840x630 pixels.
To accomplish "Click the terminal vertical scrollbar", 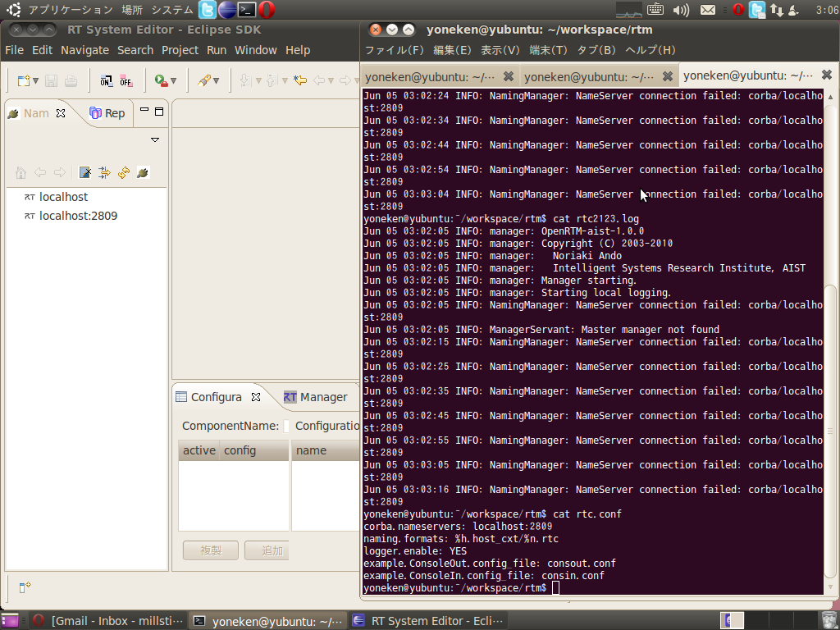I will click(830, 431).
